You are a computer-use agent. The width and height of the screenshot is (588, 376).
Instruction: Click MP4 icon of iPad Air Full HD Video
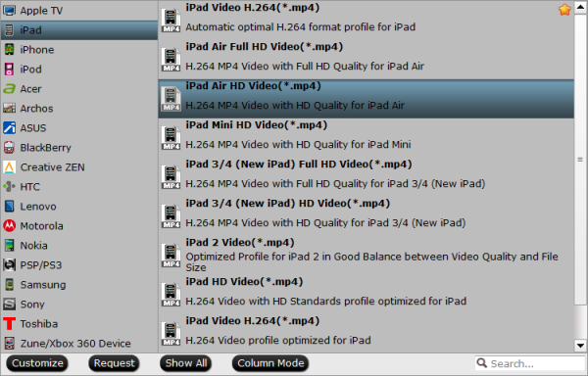(171, 60)
